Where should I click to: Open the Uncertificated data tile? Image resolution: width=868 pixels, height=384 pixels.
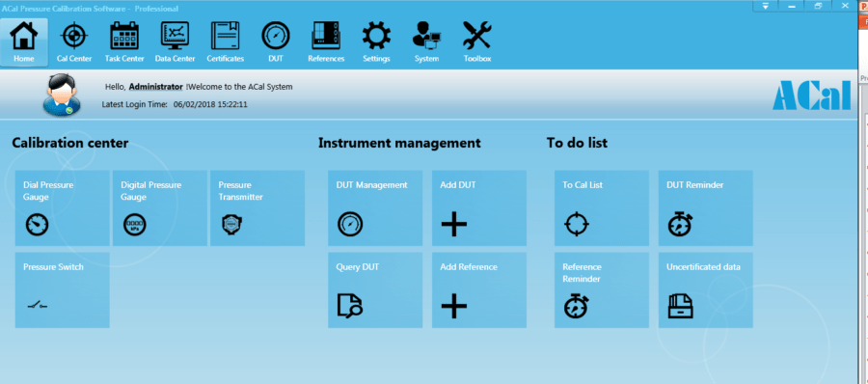click(706, 289)
